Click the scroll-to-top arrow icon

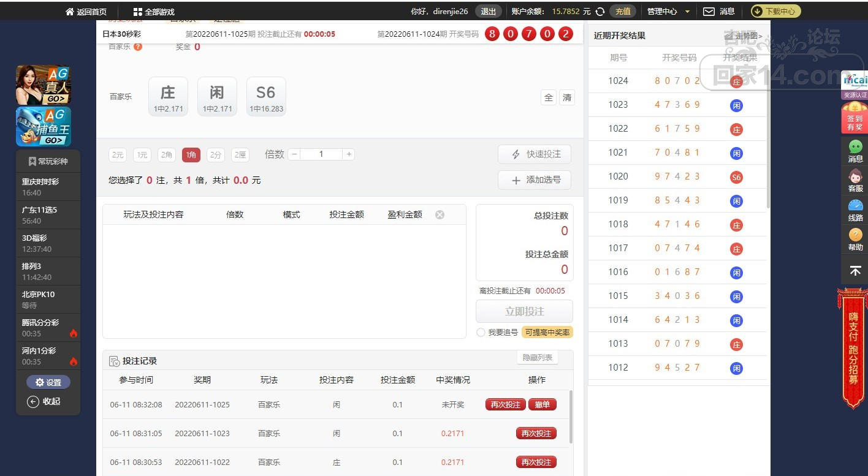[x=855, y=270]
